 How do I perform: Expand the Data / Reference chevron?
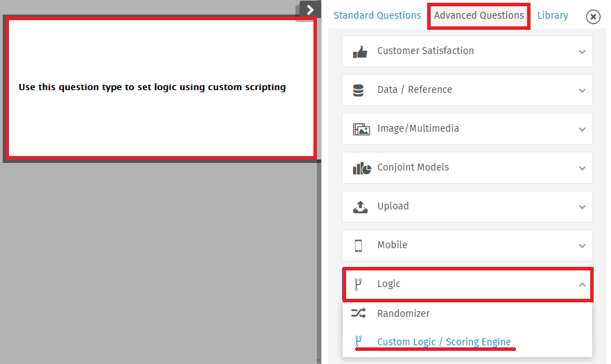click(x=582, y=90)
